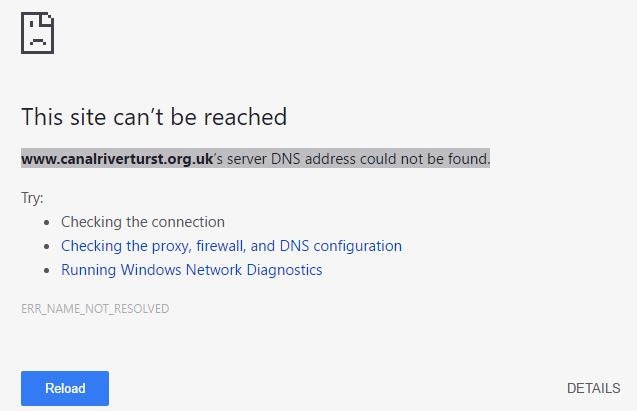The image size is (637, 411).
Task: Click the bullet beside the proxy and firewall link
Action: pyautogui.click(x=46, y=246)
